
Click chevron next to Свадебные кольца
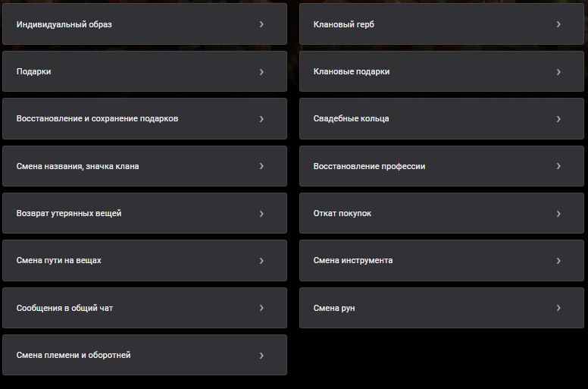(558, 119)
